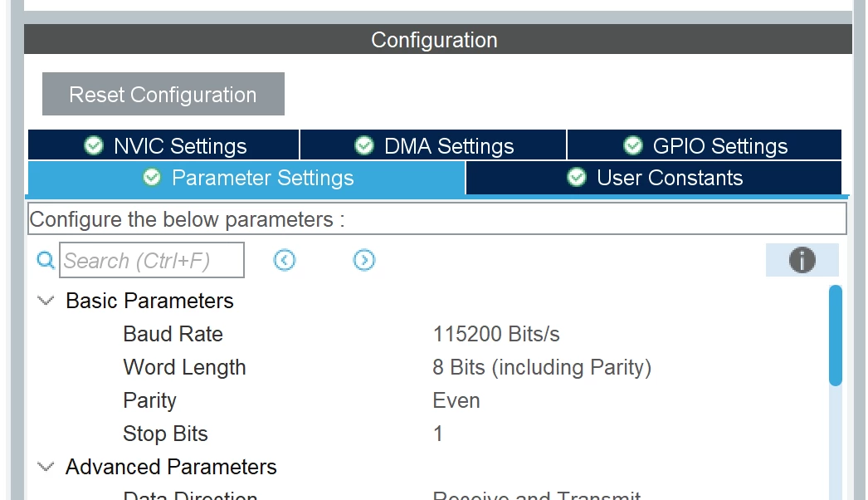Click the Parameter Settings green check icon
Image resolution: width=868 pixels, height=500 pixels.
152,178
